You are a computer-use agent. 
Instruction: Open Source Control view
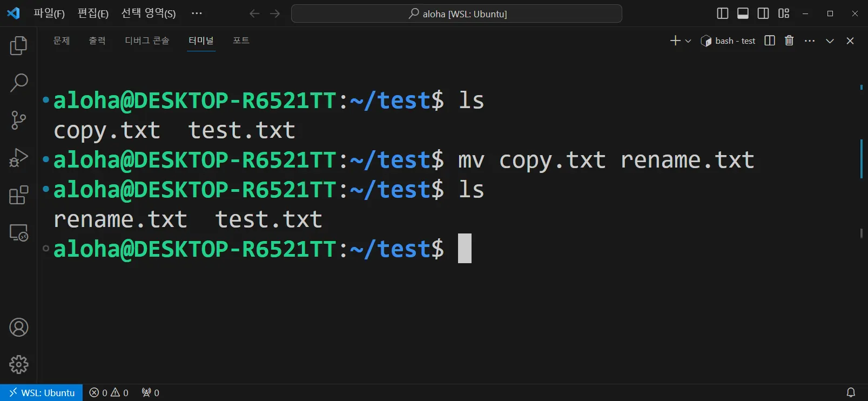(x=18, y=120)
